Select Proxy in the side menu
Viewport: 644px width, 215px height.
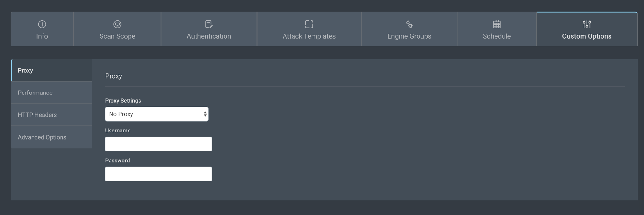[25, 70]
